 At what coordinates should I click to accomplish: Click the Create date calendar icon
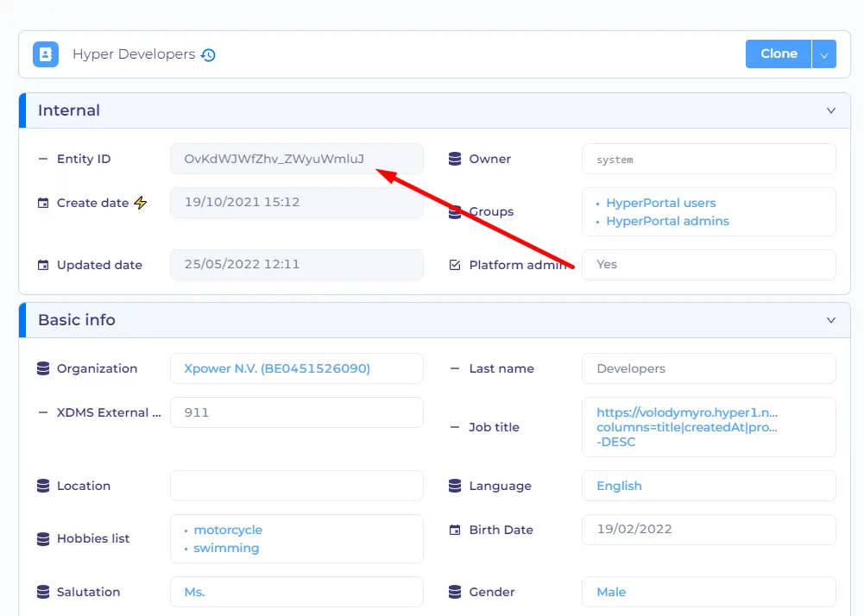[43, 204]
